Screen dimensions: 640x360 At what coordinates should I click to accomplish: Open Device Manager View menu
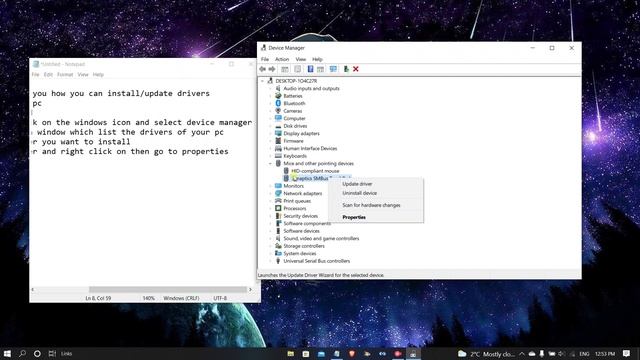click(x=301, y=59)
